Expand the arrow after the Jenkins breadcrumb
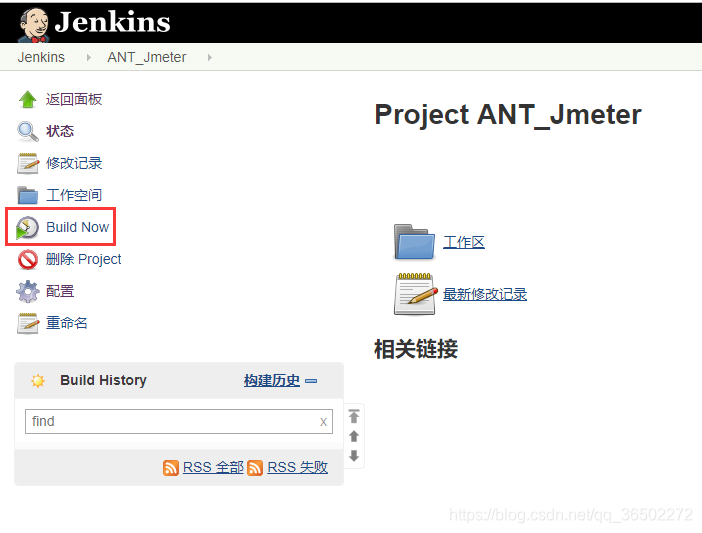 pos(89,58)
